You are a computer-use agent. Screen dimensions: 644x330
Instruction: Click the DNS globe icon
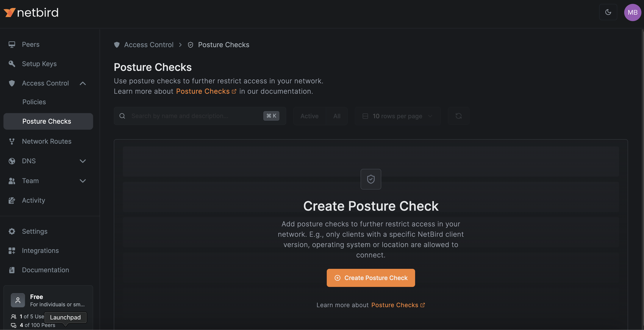[x=12, y=161]
